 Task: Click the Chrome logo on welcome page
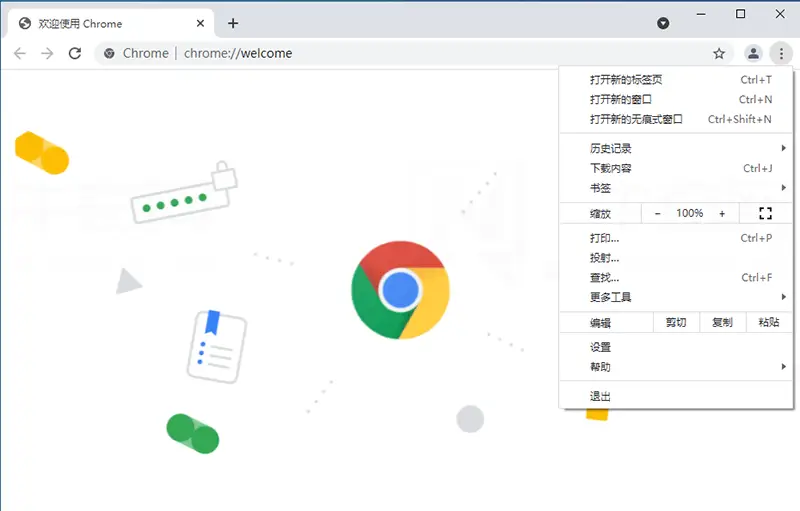coord(401,290)
